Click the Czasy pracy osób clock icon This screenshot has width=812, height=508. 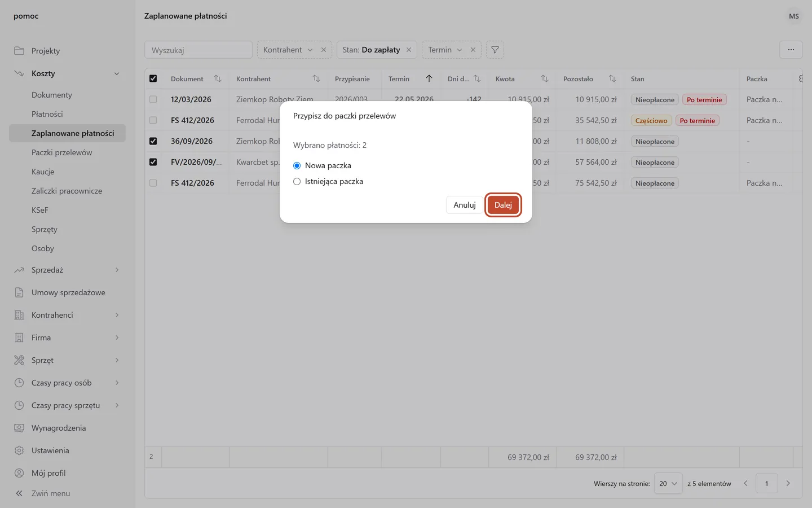[19, 383]
